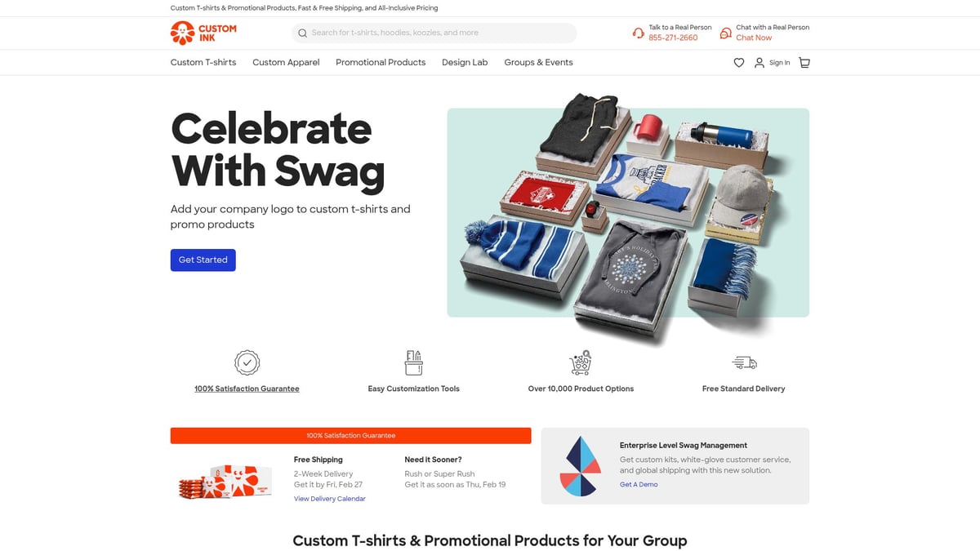This screenshot has height=551, width=980.
Task: Open the shopping cart
Action: (804, 63)
